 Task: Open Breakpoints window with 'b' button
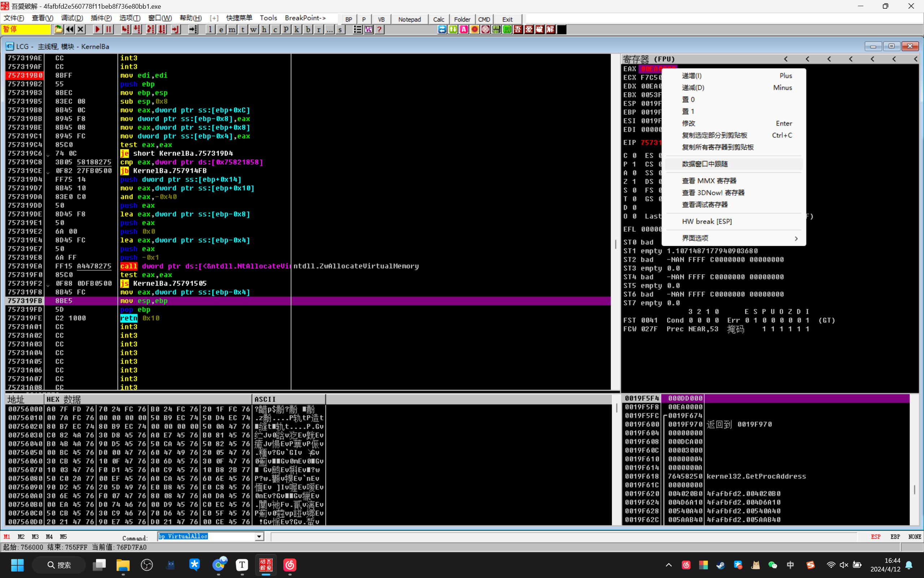[x=308, y=29]
